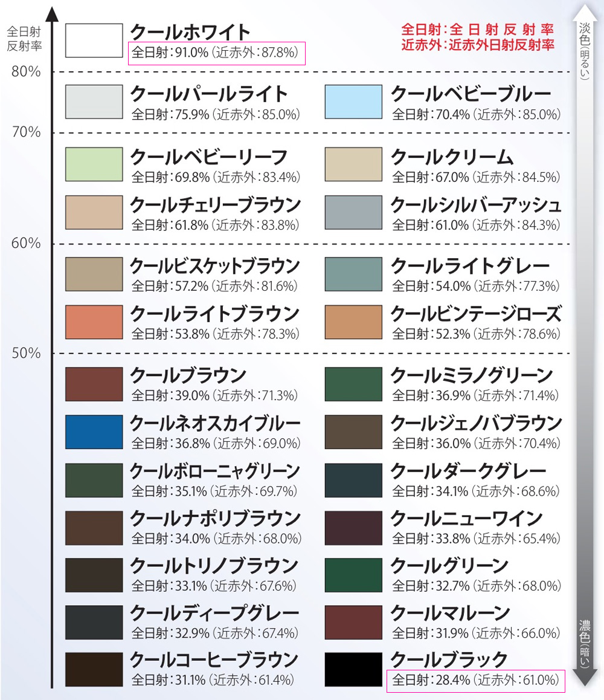The width and height of the screenshot is (604, 700).
Task: Click the クールホワイト white color swatch
Action: coord(94,41)
